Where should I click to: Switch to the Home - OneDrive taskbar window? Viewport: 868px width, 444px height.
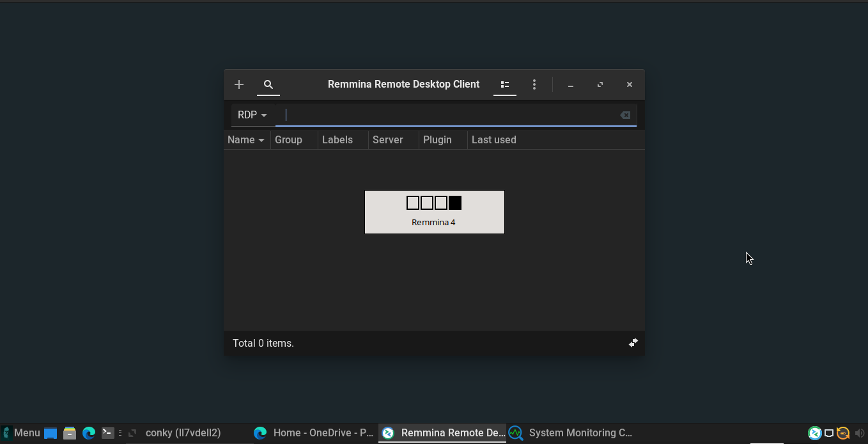[x=314, y=433]
